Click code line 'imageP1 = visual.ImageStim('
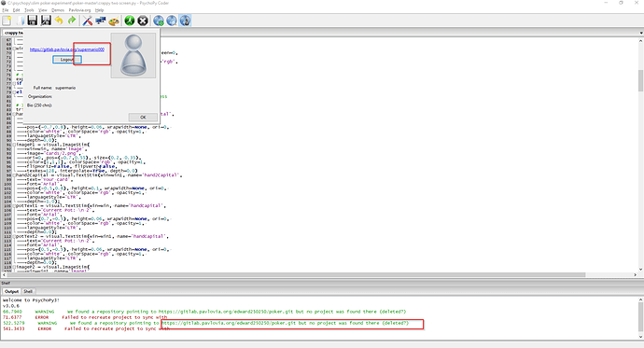 point(53,145)
